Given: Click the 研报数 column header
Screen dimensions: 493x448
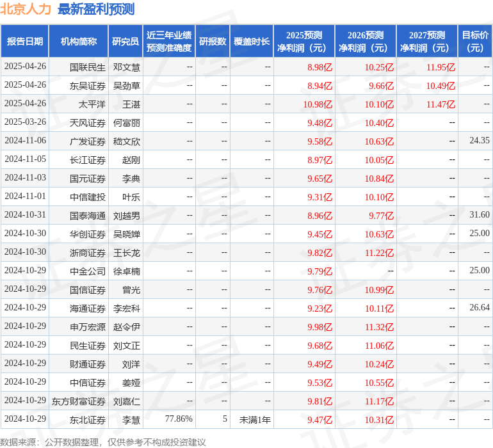Looking at the screenshot, I should coord(213,41).
